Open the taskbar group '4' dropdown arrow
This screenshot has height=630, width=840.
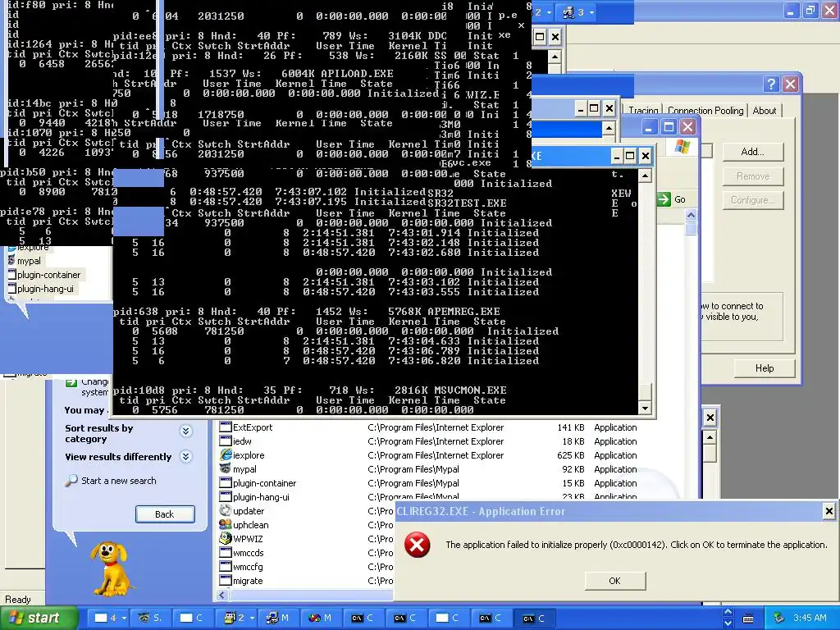(x=125, y=619)
